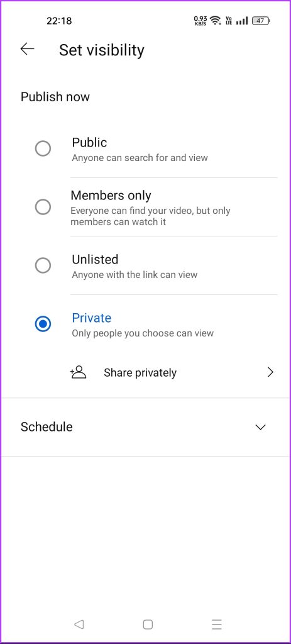Viewport: 291px width, 644px height.
Task: Tap the Wi-Fi icon in the status bar
Action: [215, 21]
